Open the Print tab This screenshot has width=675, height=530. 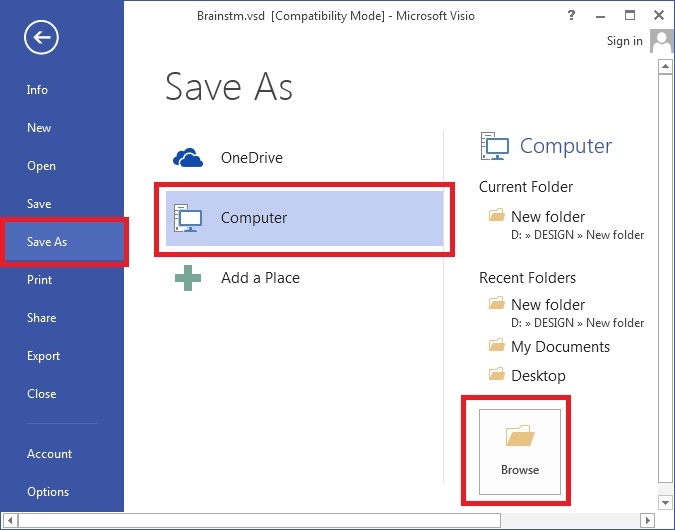pos(39,280)
